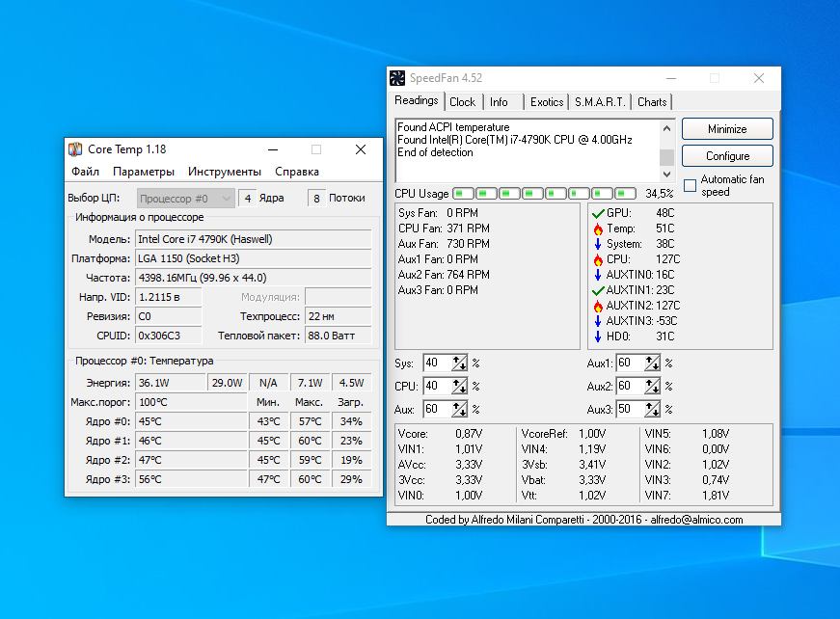Click the model field Intel Core i7 4790K
Image resolution: width=840 pixels, height=619 pixels.
pyautogui.click(x=254, y=239)
